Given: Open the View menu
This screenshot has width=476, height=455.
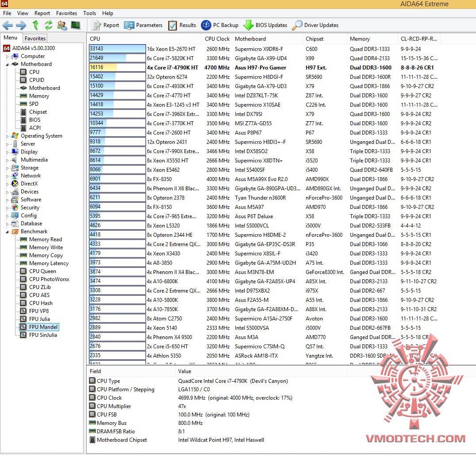Looking at the screenshot, I should click(x=23, y=13).
